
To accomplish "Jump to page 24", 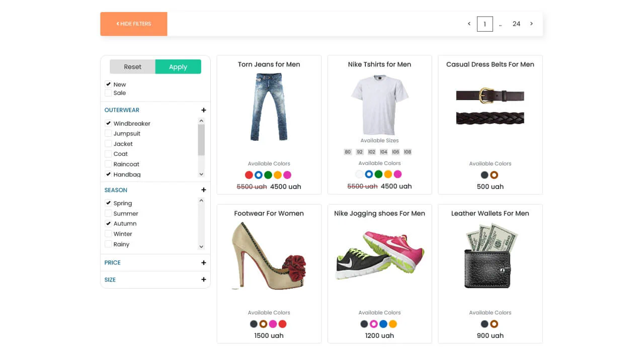I will (x=516, y=24).
